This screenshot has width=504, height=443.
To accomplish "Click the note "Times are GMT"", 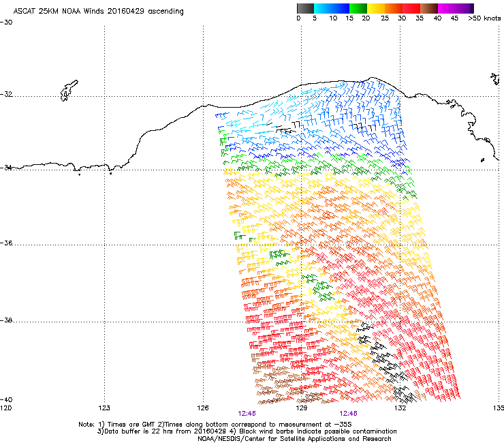I will point(131,425).
